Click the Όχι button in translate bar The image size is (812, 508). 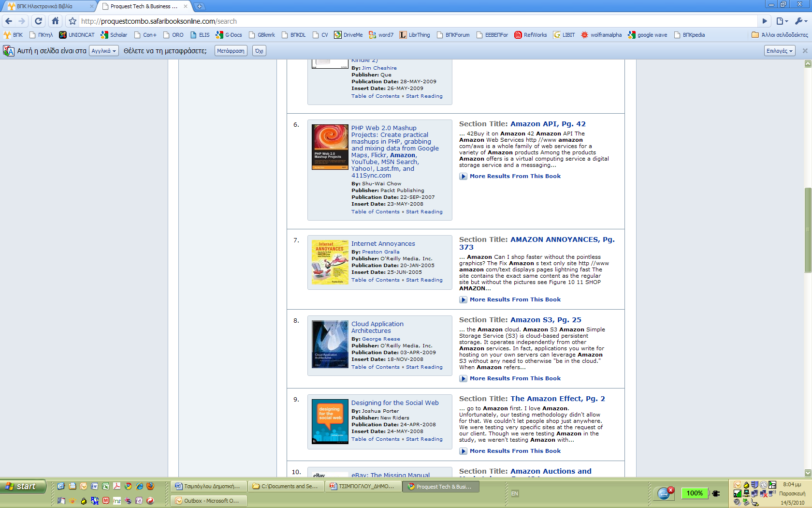(x=259, y=51)
